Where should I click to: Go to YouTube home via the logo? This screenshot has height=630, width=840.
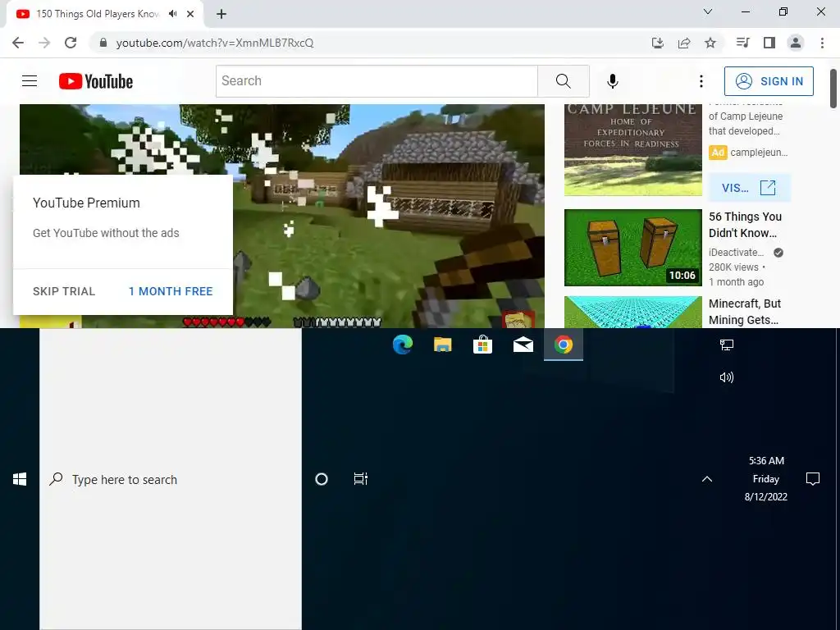[x=96, y=81]
